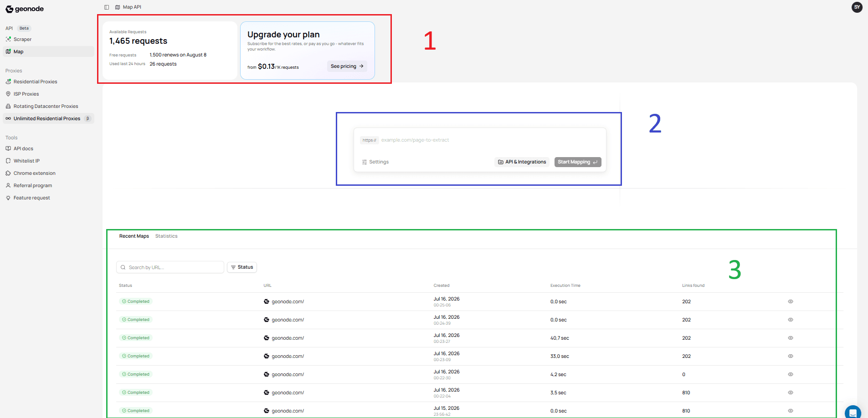This screenshot has width=868, height=418.
Task: Click Start Mapping button
Action: point(578,162)
